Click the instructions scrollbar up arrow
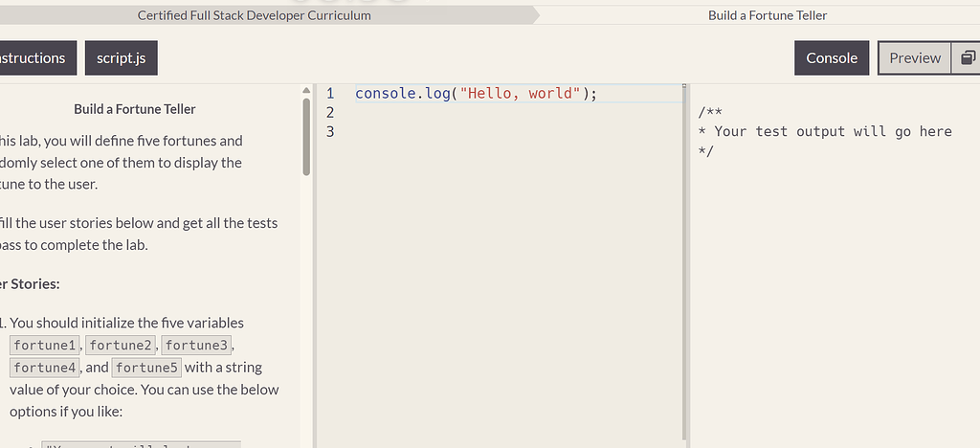Image resolution: width=980 pixels, height=448 pixels. [306, 91]
